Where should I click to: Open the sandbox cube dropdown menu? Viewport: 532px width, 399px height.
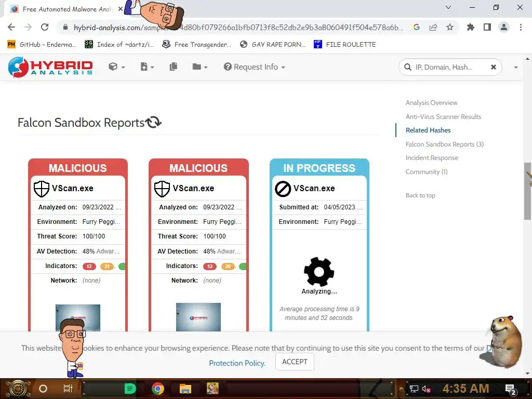point(116,67)
